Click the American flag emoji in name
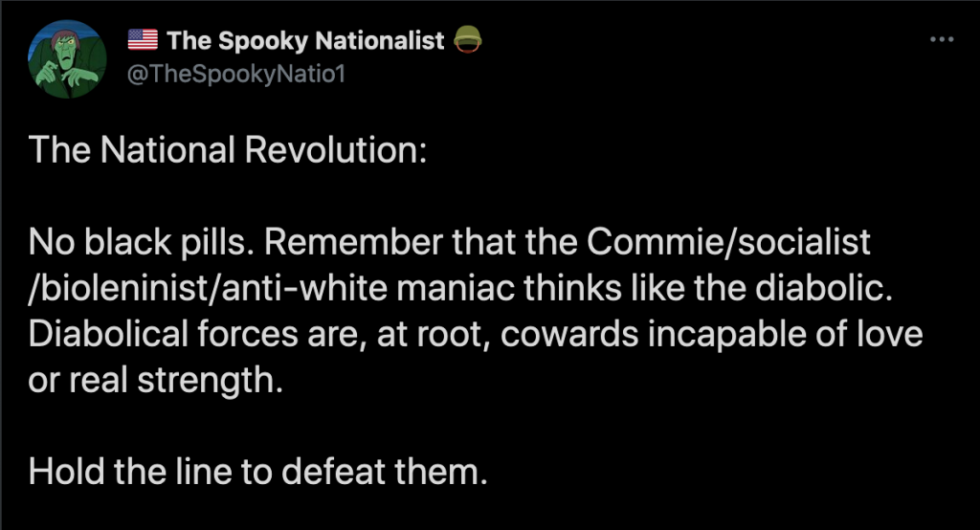 tap(144, 40)
